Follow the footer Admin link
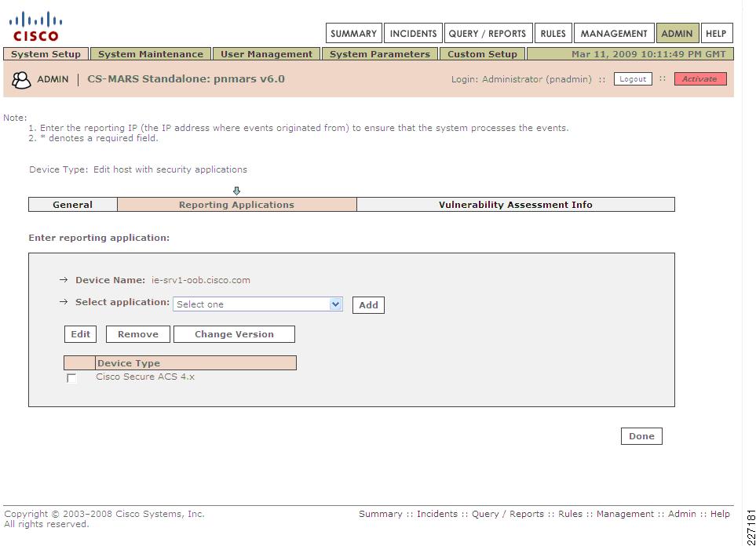Image resolution: width=756 pixels, height=546 pixels. [681, 514]
